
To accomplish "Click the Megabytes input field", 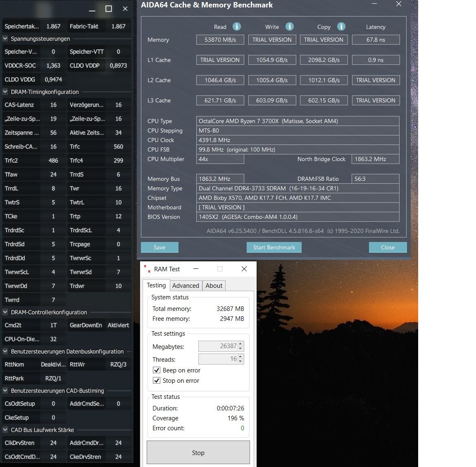I will coord(218,346).
